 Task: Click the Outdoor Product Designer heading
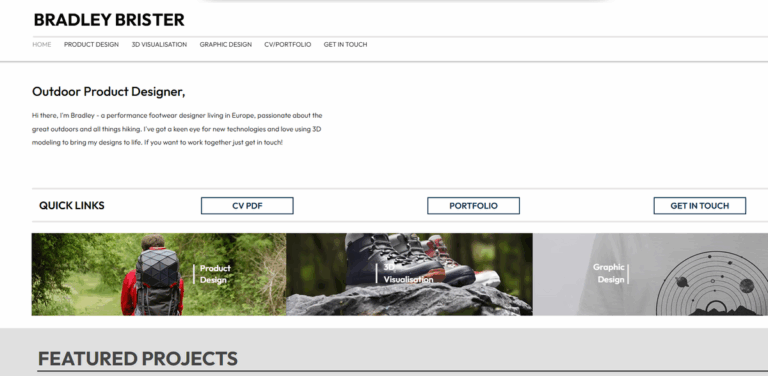pos(108,92)
